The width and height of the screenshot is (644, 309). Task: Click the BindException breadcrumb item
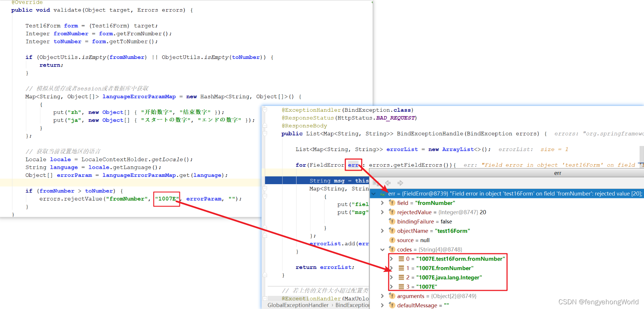[352, 305]
